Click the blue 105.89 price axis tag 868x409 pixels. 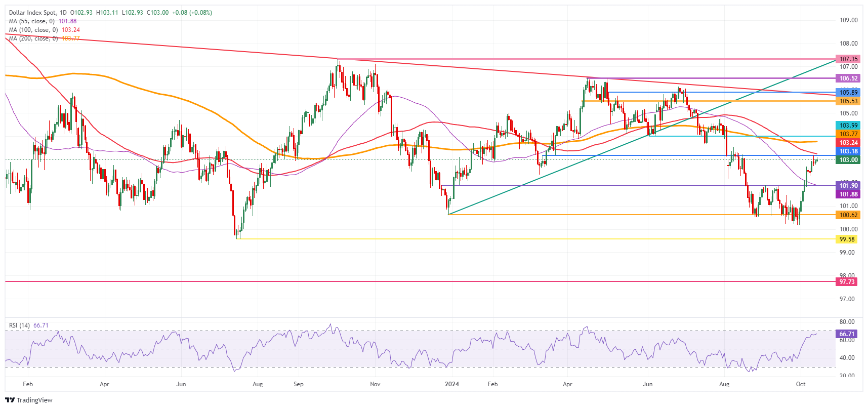tap(848, 92)
